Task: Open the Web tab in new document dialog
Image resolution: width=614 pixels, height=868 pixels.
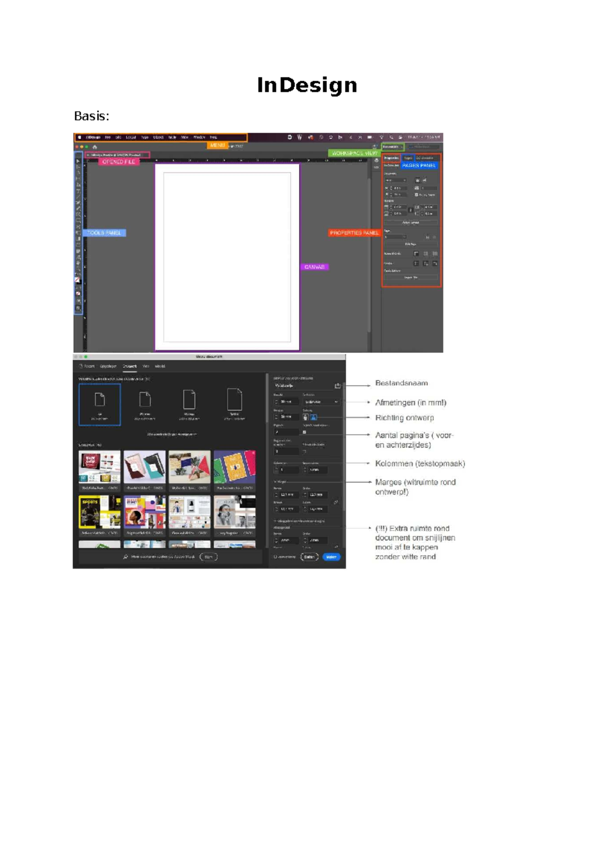Action: (x=145, y=366)
